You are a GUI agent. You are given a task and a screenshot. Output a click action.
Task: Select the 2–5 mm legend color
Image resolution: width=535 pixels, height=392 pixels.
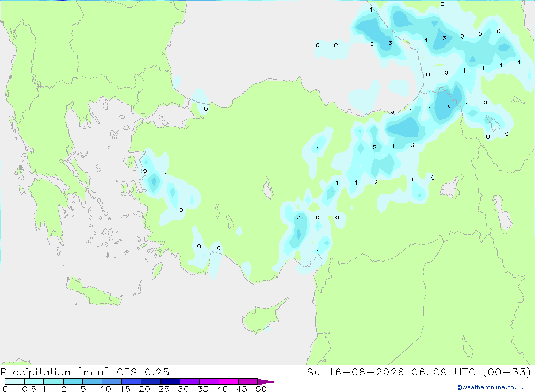tap(73, 381)
